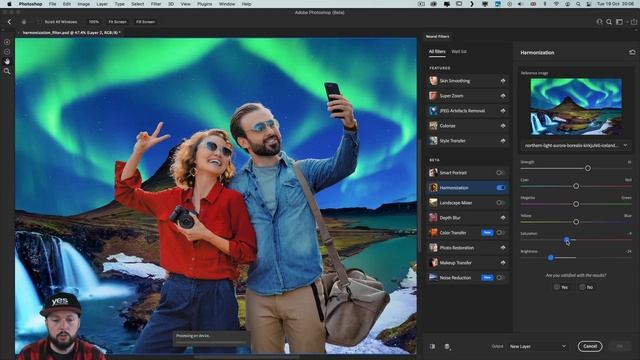Click the back arrow in options bar
This screenshot has width=640, height=360.
click(9, 22)
